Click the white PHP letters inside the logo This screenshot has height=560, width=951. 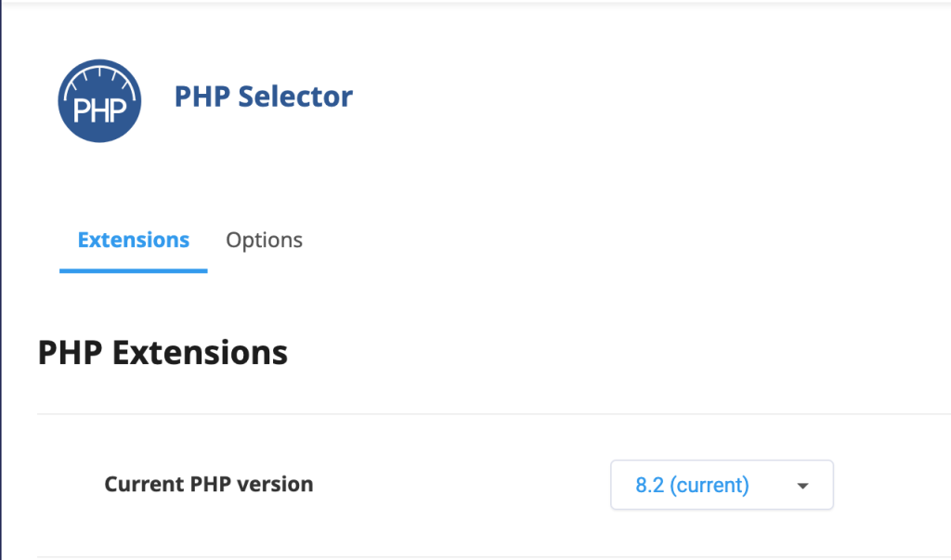99,111
